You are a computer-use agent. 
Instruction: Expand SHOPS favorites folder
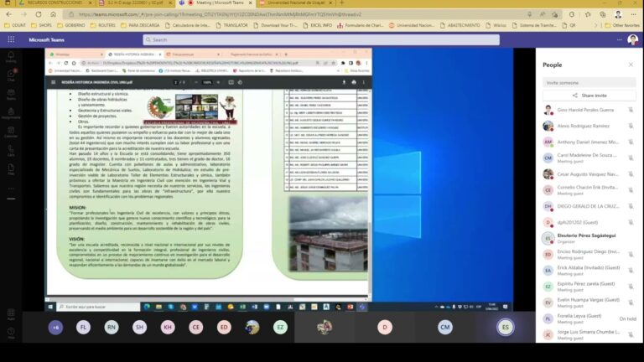tap(41, 25)
